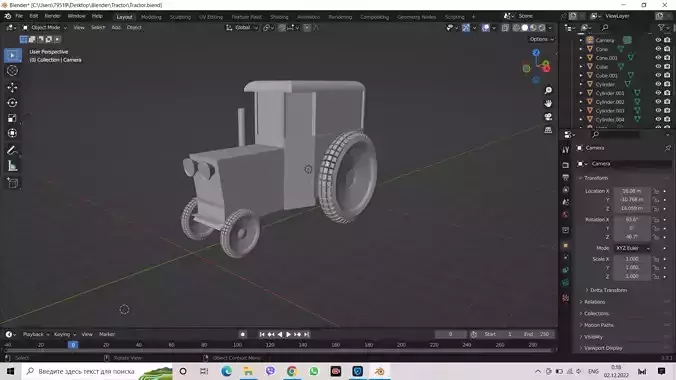The height and width of the screenshot is (380, 676).
Task: Open the Object Mode dropdown
Action: (44, 28)
